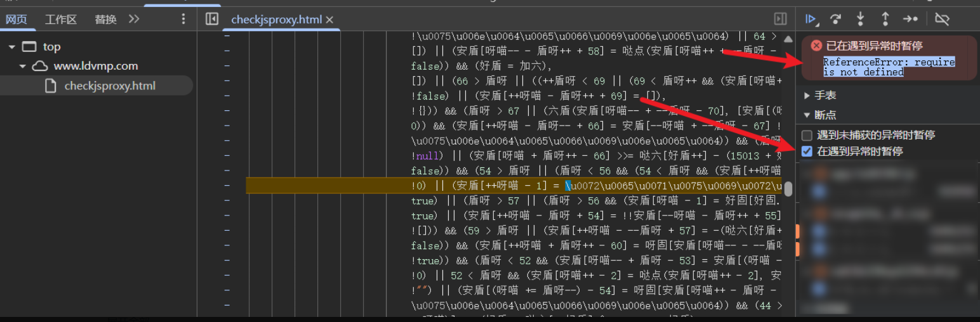The width and height of the screenshot is (980, 322).
Task: Resume script execution with the play icon
Action: pyautogui.click(x=811, y=19)
